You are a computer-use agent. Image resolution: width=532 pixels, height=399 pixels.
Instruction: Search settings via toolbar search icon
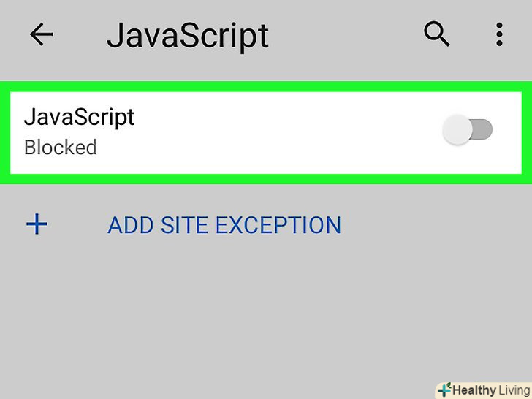click(437, 34)
